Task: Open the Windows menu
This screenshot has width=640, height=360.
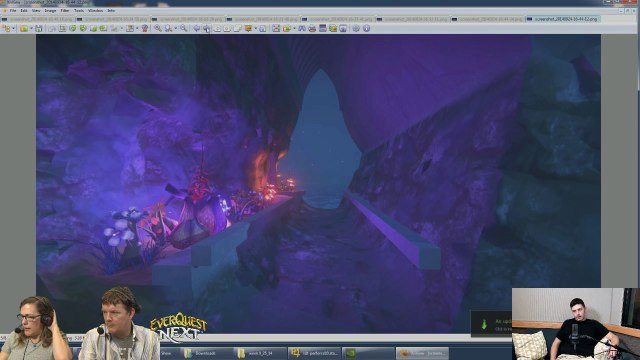Action: [x=95, y=10]
